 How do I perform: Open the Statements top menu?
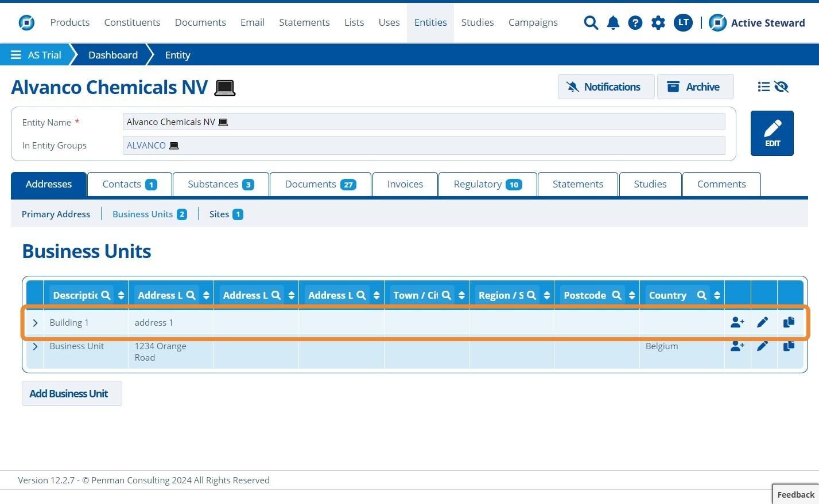pos(304,22)
